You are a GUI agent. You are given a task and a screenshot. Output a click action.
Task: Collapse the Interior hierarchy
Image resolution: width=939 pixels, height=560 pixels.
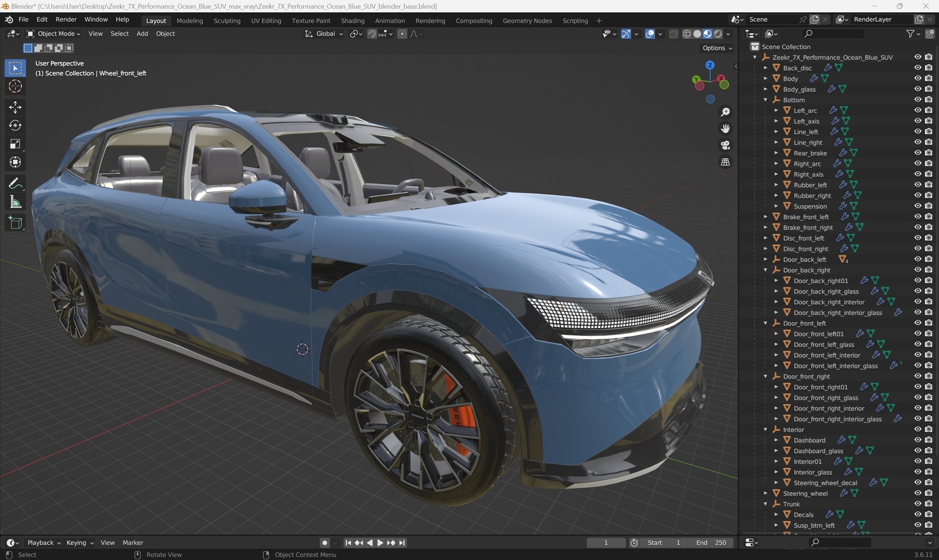[x=766, y=429]
